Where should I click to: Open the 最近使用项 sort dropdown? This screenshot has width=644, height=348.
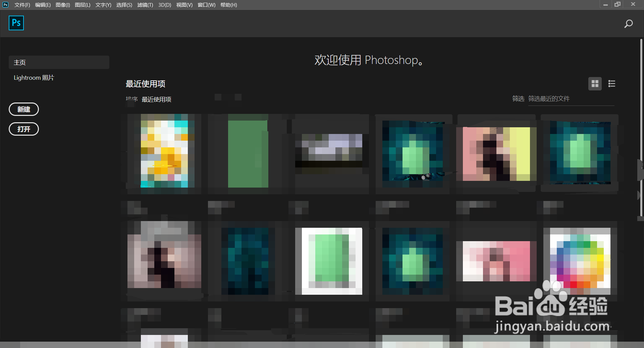point(156,99)
